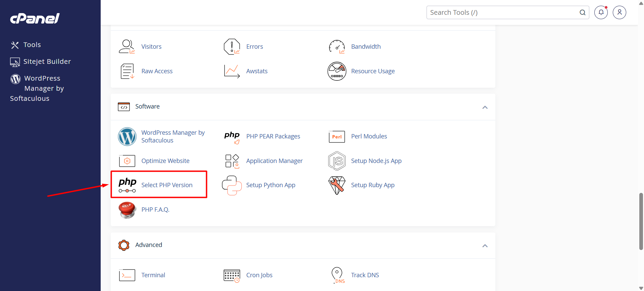Click the Advanced section heading
This screenshot has width=644, height=291.
coord(149,245)
